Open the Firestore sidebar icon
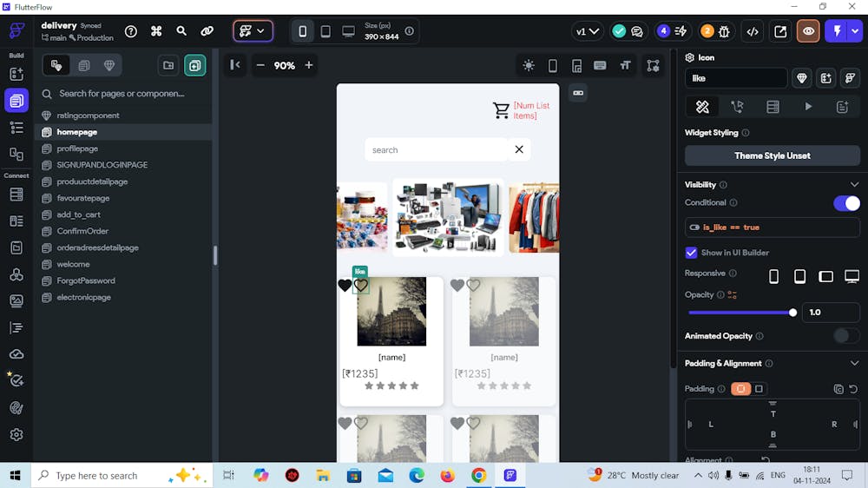 tap(16, 195)
